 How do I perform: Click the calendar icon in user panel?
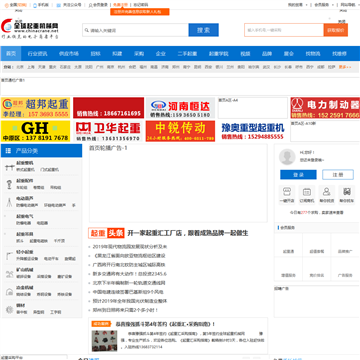click(307, 192)
